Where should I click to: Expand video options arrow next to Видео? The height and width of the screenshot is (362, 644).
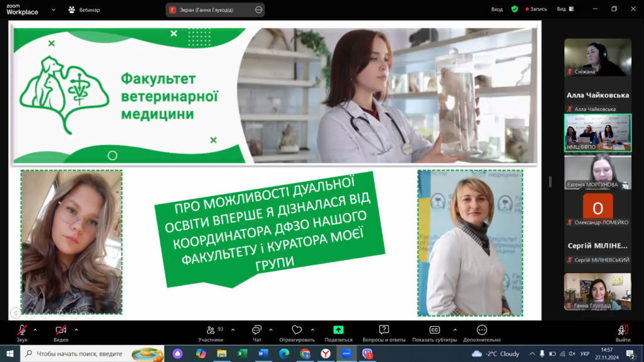point(76,329)
